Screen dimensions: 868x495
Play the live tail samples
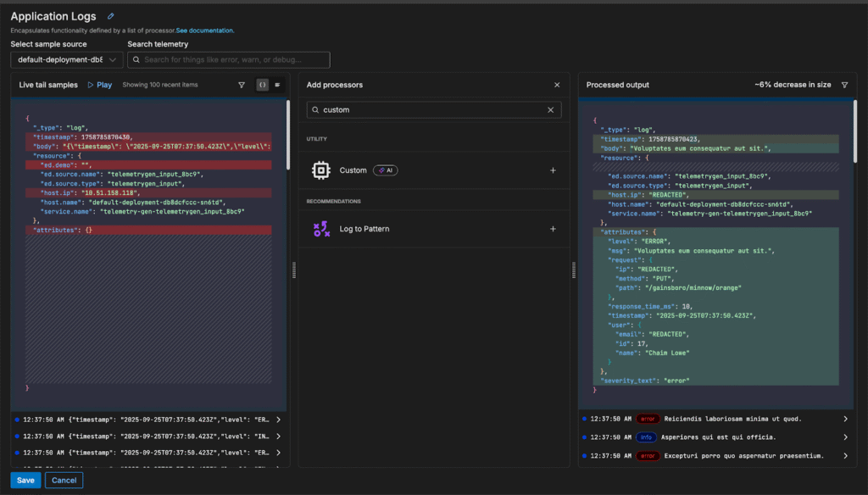tap(99, 85)
